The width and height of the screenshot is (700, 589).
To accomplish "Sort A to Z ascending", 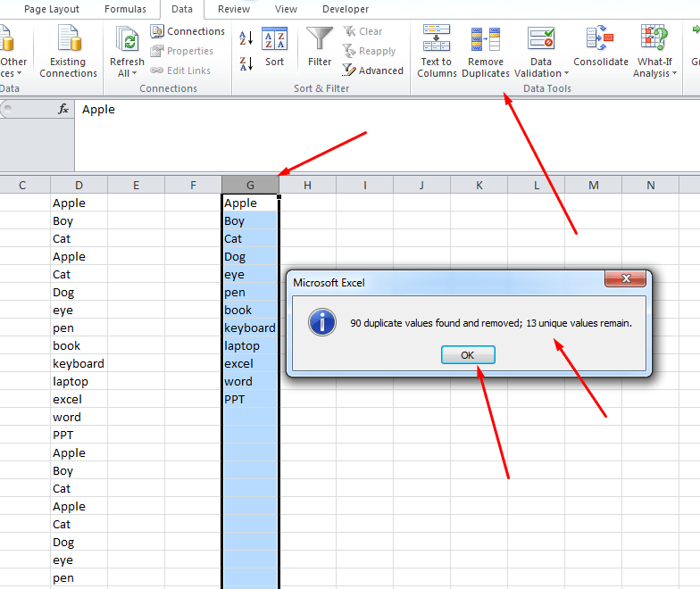I will tap(246, 38).
